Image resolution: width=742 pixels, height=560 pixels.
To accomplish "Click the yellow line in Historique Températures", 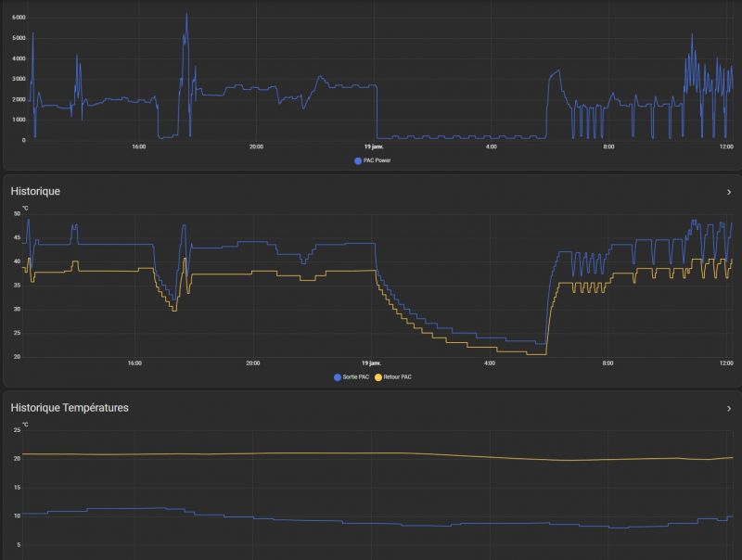I will tap(371, 453).
